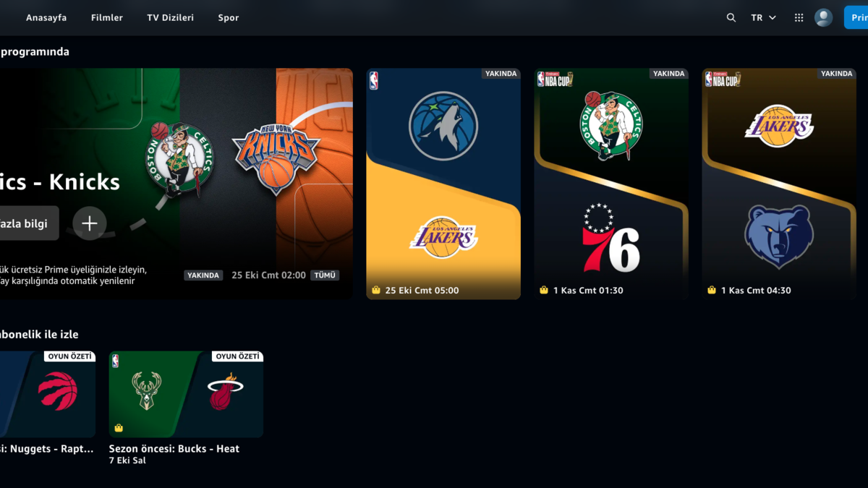The image size is (868, 488).
Task: Add Celtics - Knicks to watchlist with plus icon
Action: [90, 223]
